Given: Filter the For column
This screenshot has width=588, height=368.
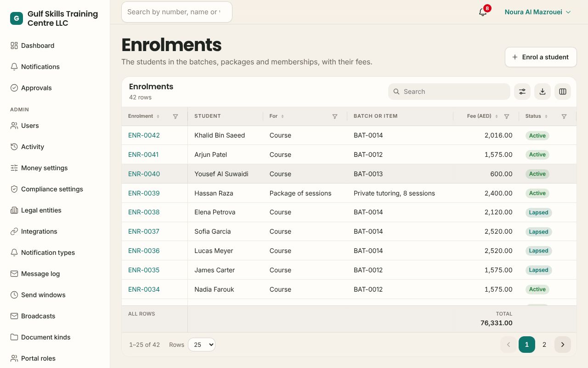Looking at the screenshot, I should 335,116.
